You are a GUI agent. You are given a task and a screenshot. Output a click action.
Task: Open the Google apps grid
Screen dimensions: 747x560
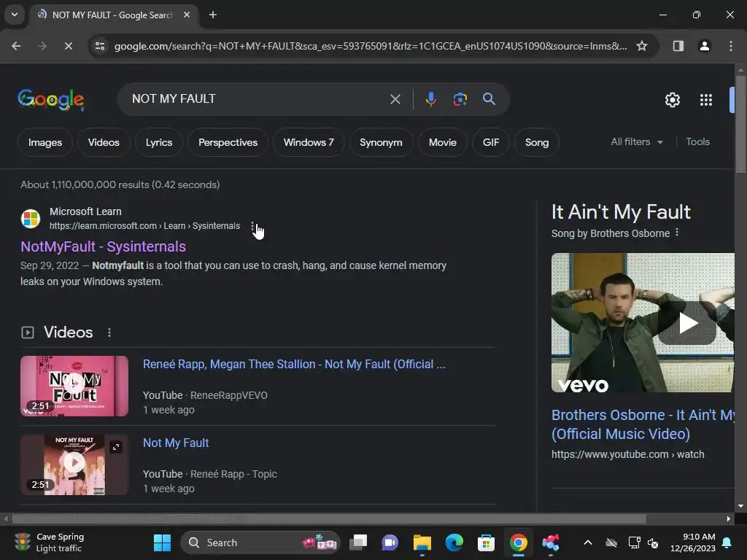coord(706,100)
